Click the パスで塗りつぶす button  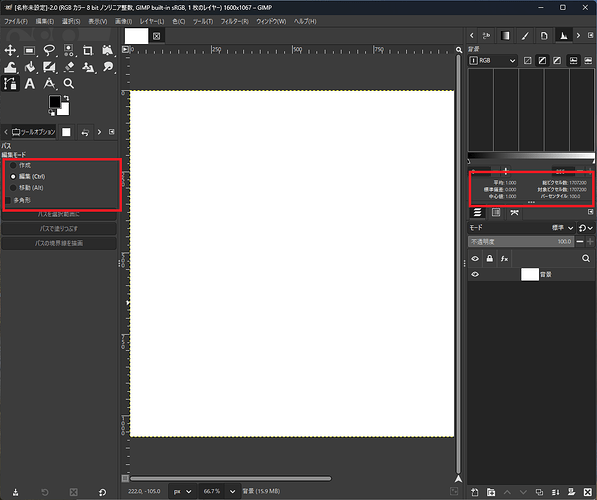click(x=59, y=228)
